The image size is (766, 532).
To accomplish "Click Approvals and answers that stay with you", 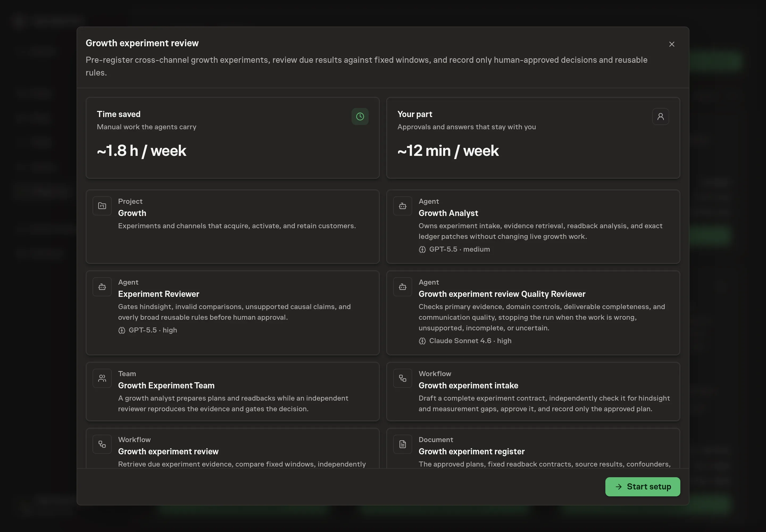I will (x=466, y=127).
